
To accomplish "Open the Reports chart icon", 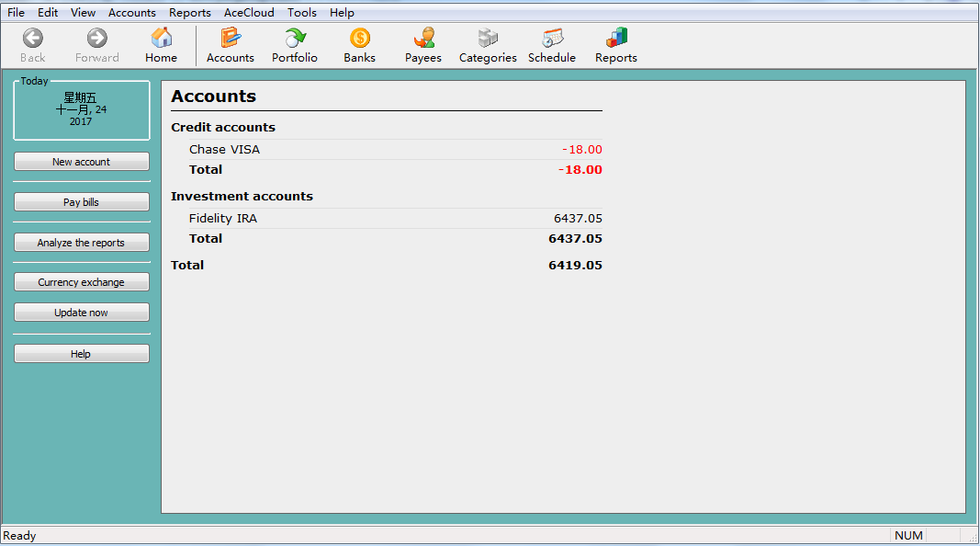I will tap(616, 39).
